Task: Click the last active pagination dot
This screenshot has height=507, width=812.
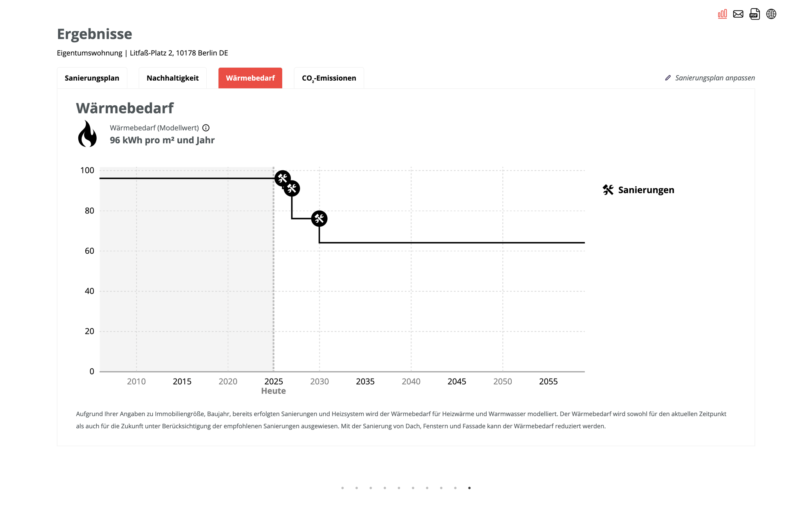Action: tap(469, 488)
